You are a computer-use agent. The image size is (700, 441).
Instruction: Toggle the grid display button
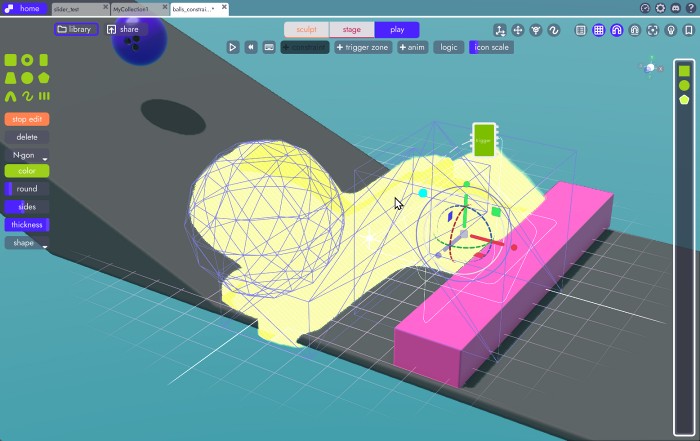(598, 30)
